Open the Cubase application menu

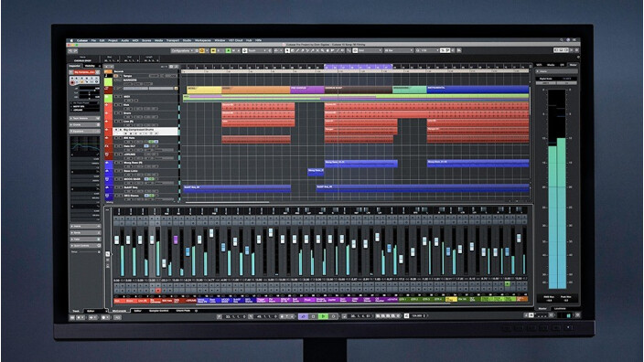(x=82, y=40)
